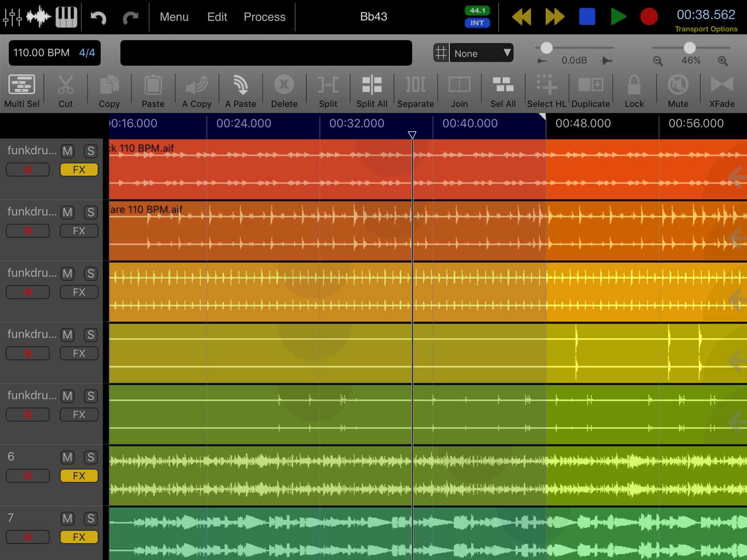
Task: Solo the third funkdru track
Action: tap(91, 273)
